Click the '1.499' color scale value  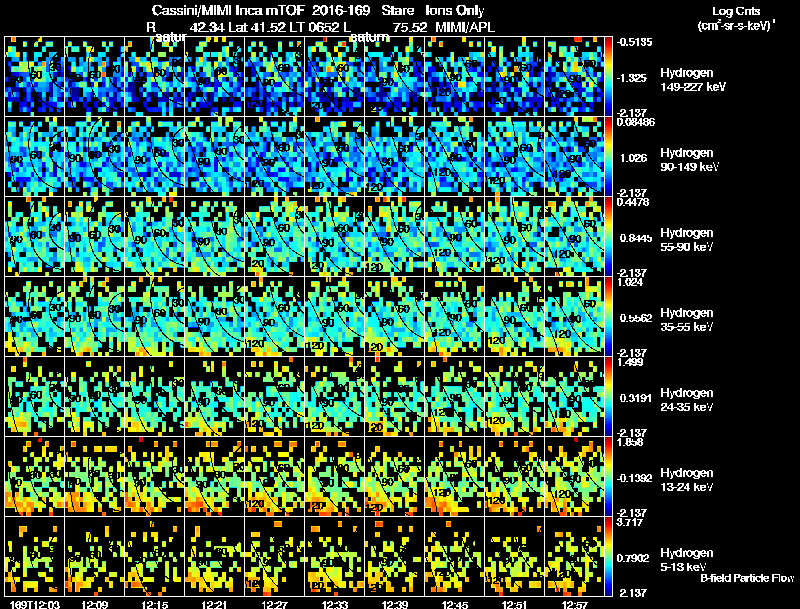point(630,362)
